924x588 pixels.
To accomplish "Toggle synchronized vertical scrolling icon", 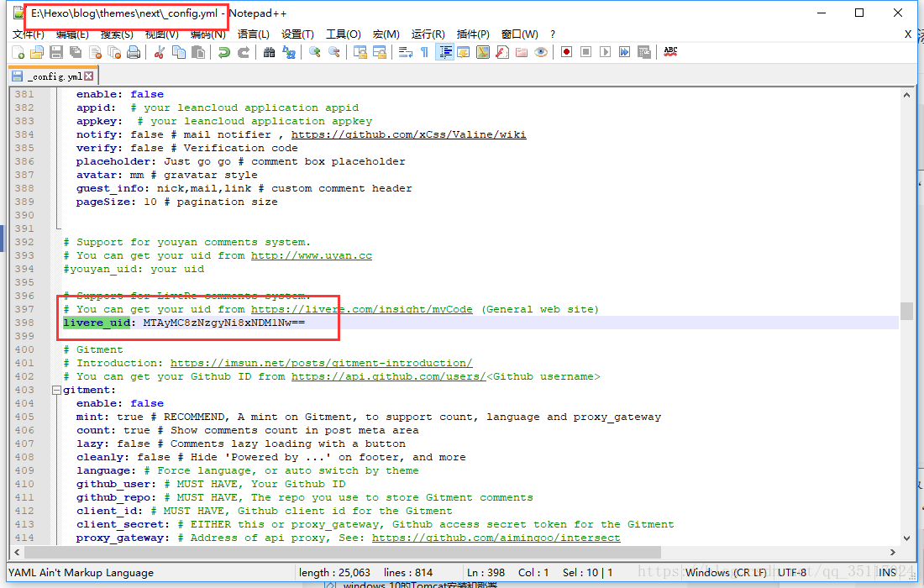I will tap(360, 52).
